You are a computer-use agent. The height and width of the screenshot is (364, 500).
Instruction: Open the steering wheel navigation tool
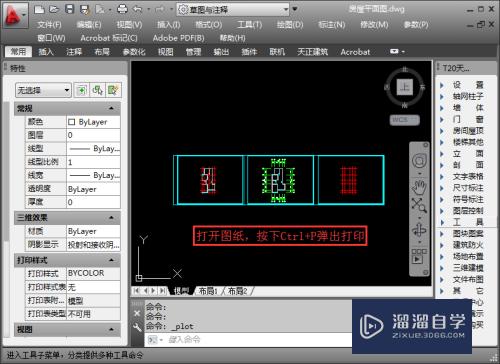419,161
